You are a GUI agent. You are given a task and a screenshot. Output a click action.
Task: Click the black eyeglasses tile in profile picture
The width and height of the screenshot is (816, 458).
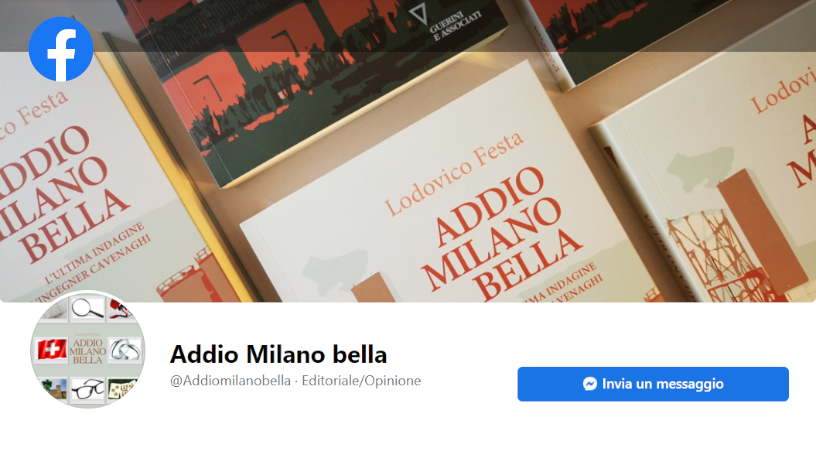tap(87, 389)
